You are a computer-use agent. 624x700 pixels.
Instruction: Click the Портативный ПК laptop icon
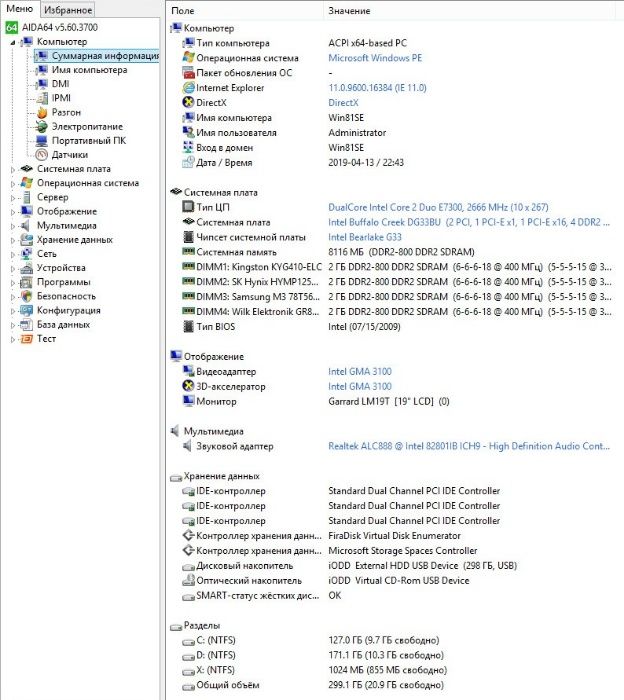point(42,141)
